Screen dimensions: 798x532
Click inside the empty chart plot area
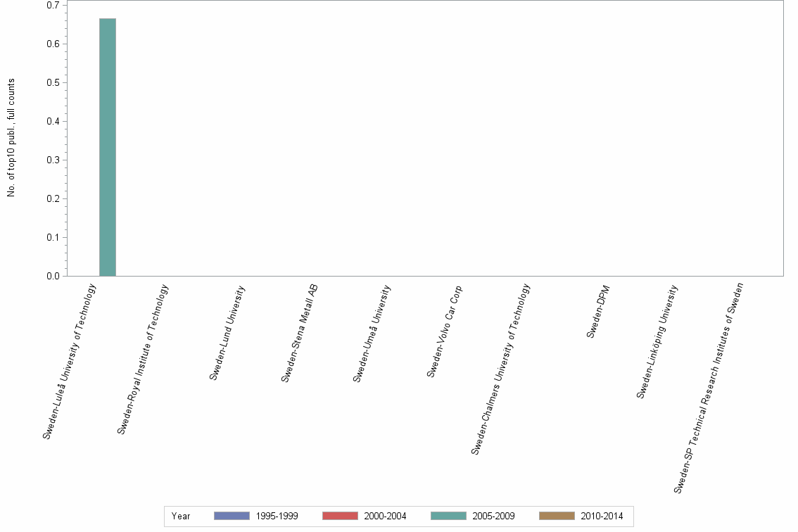click(x=422, y=141)
